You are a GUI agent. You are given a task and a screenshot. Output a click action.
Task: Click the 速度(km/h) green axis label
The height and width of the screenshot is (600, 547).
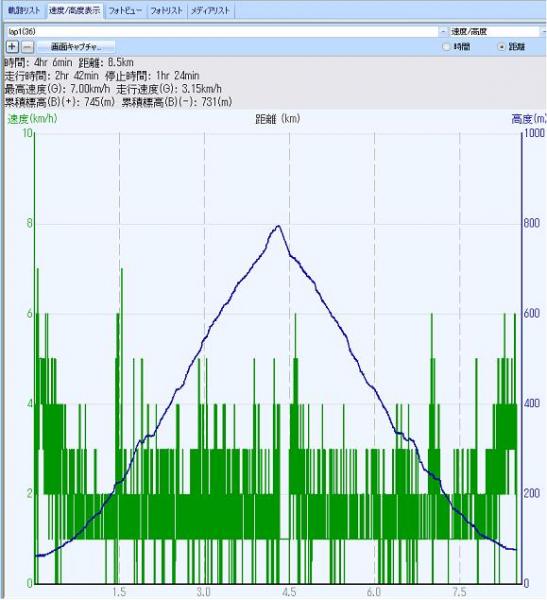(32, 119)
